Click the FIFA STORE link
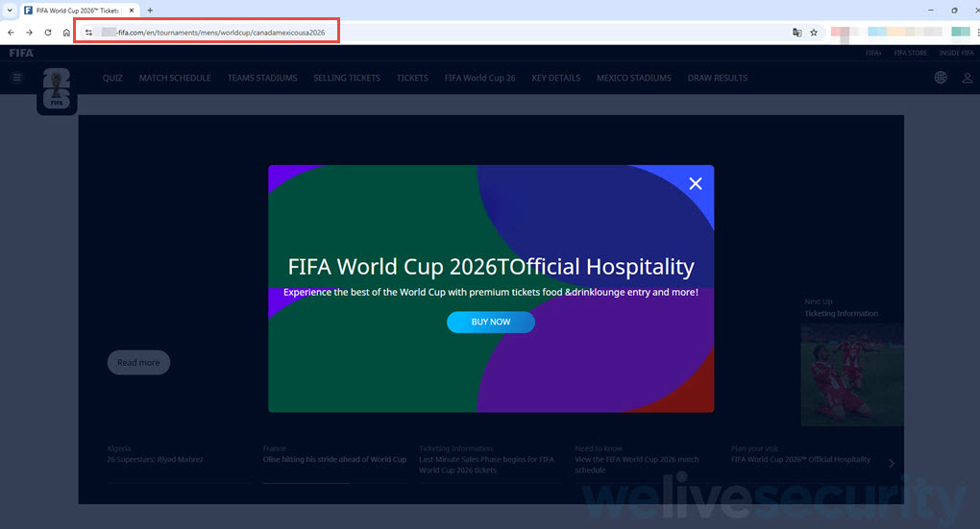 [x=911, y=53]
